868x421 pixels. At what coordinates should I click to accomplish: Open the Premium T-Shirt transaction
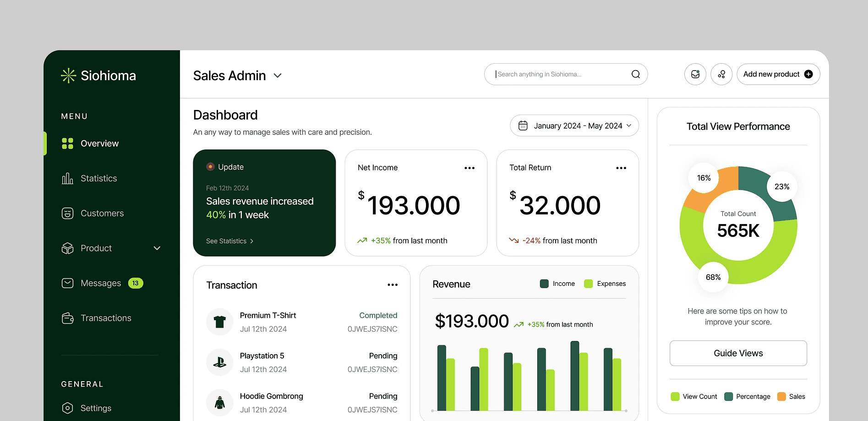302,322
